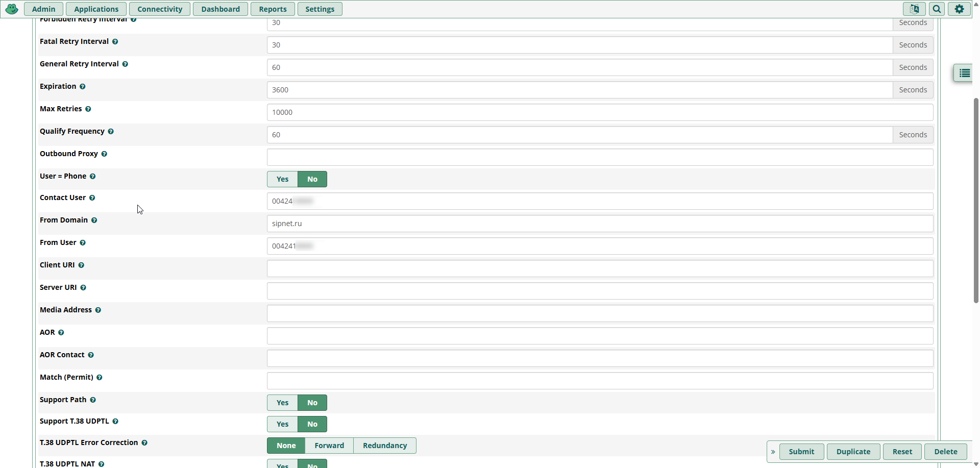Set User = Phone to No
Screen dimensions: 980x468
pyautogui.click(x=312, y=179)
